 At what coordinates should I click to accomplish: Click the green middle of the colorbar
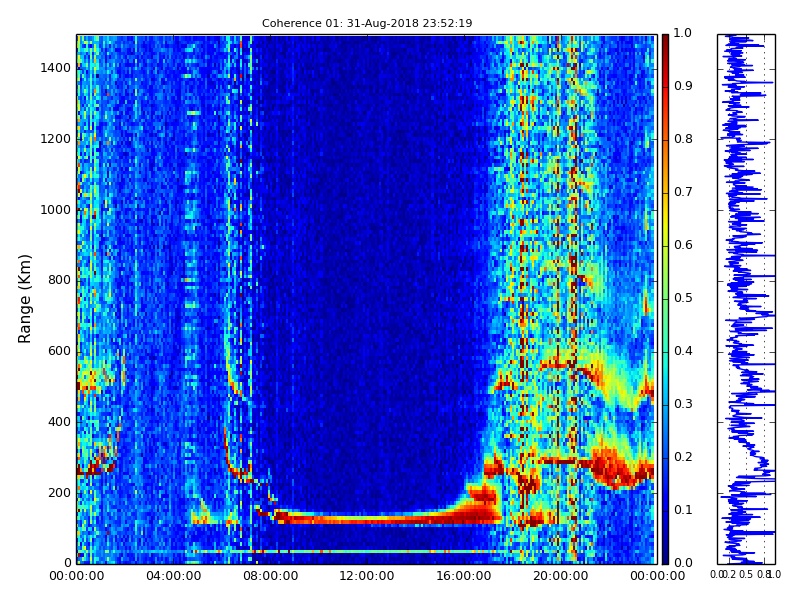point(665,299)
